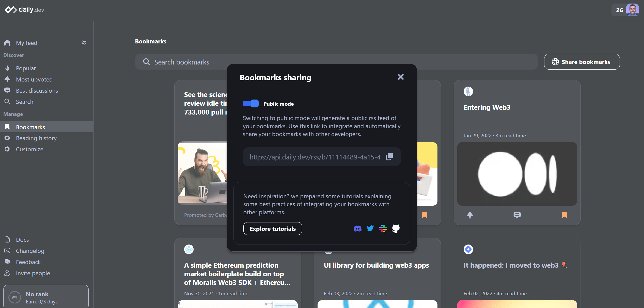Select Most upvoted in the sidebar
The image size is (644, 308).
[x=34, y=79]
